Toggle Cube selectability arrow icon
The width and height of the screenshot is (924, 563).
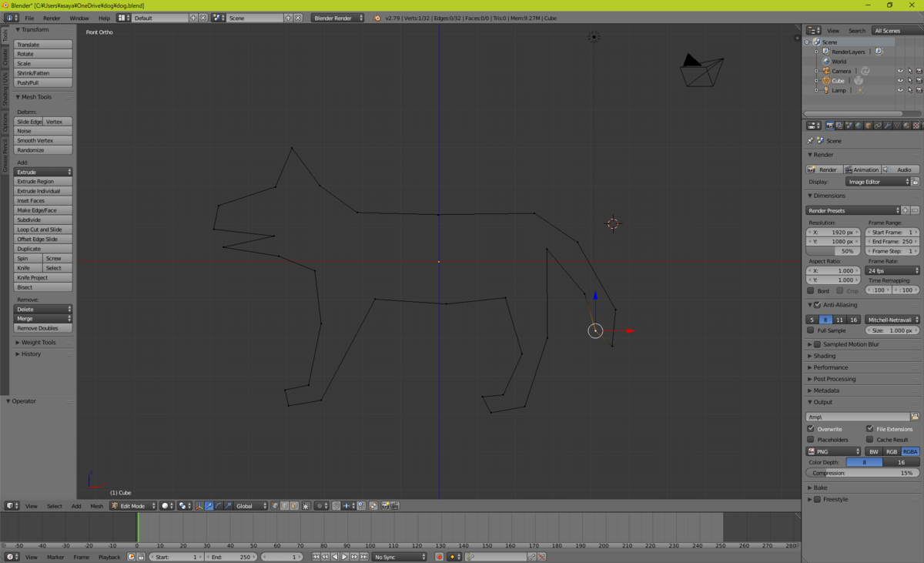point(909,81)
